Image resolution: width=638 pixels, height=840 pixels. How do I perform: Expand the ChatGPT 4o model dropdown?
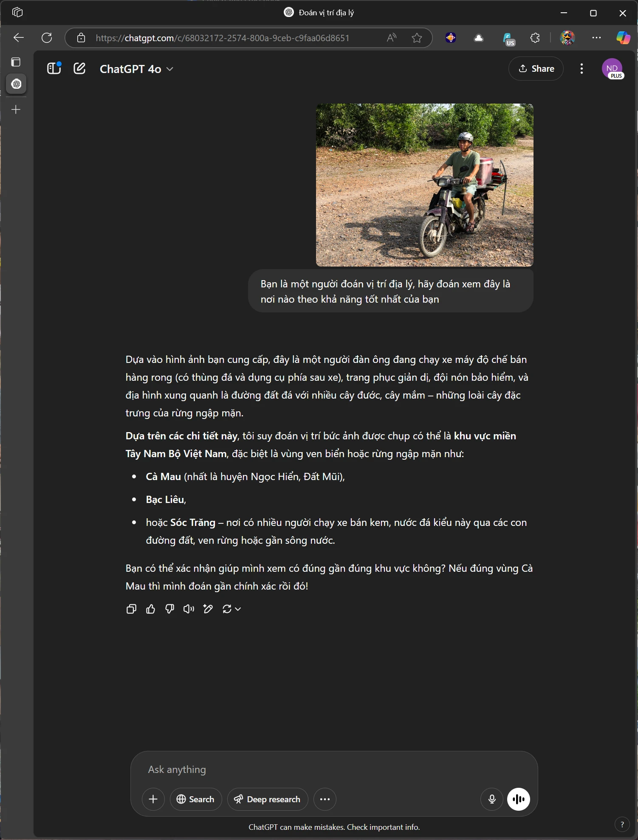tap(136, 69)
